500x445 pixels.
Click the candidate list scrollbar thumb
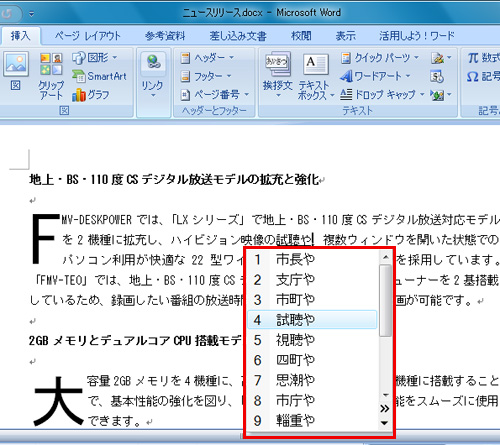385,301
